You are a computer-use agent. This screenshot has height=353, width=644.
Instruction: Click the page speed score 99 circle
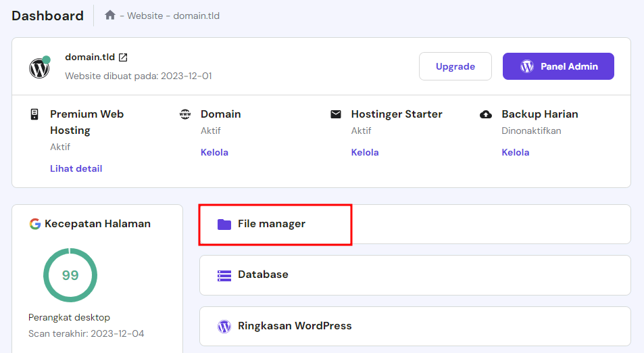(70, 275)
